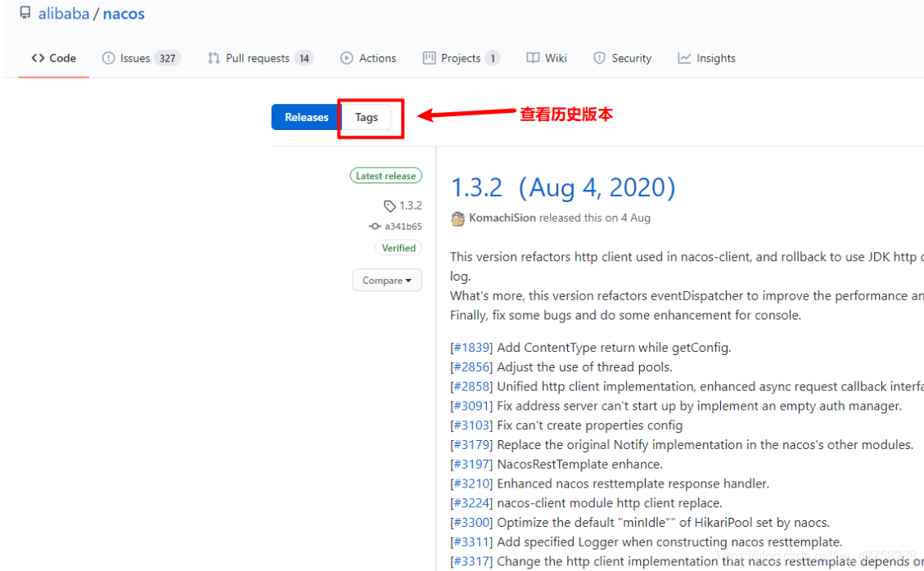
Task: Open issue #2858 link
Action: coord(471,387)
